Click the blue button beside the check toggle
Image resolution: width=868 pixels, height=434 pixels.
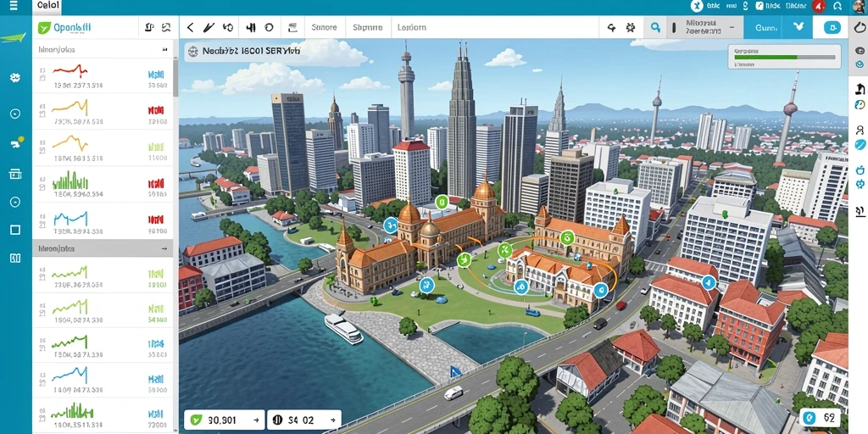point(766,27)
